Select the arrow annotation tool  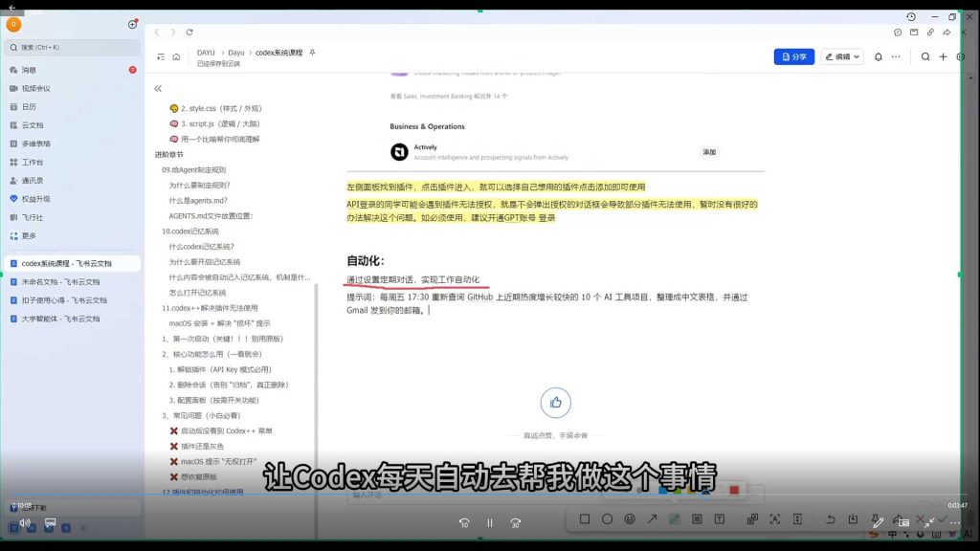[652, 518]
